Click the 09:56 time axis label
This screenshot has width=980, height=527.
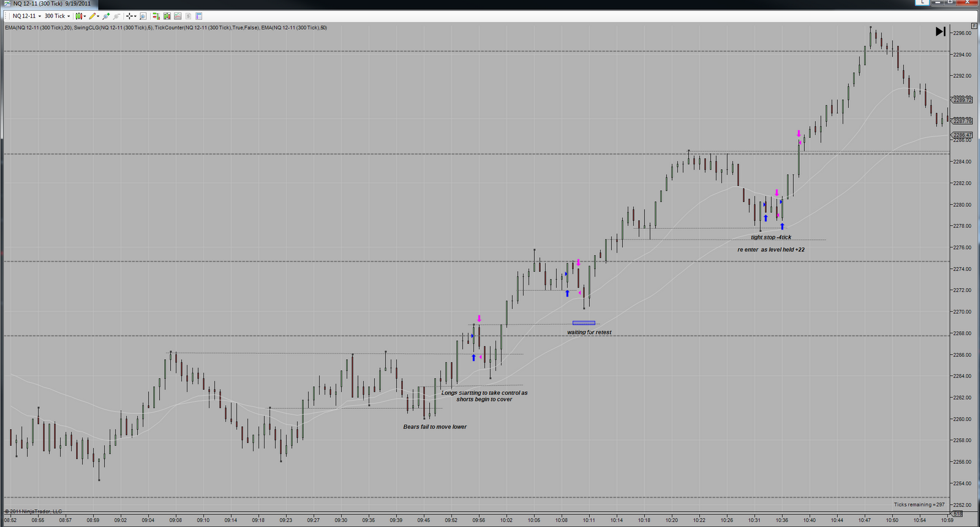click(478, 520)
